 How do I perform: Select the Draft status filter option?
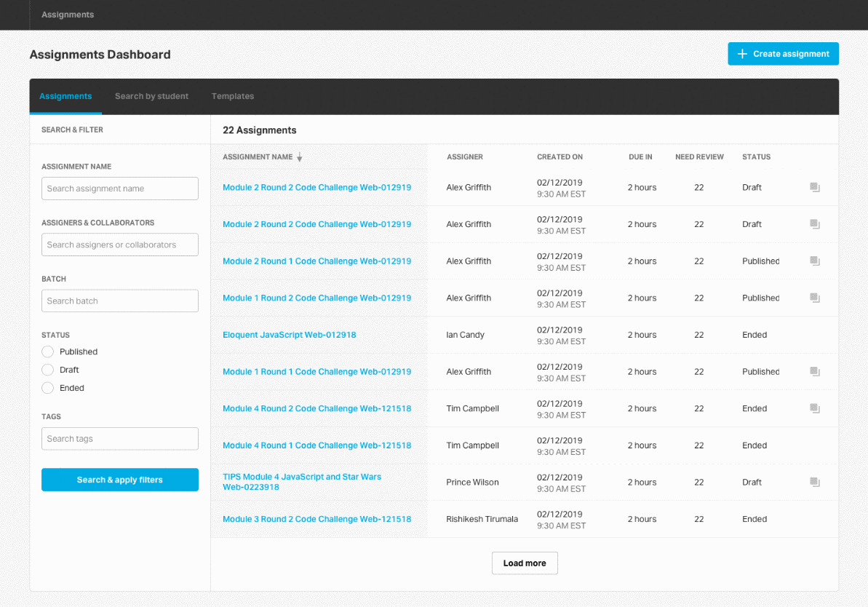click(48, 370)
